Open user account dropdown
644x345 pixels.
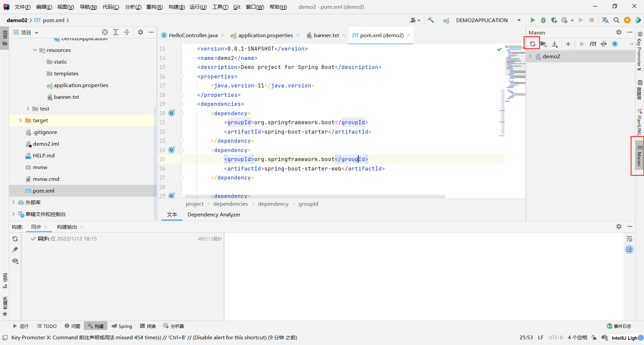click(415, 20)
